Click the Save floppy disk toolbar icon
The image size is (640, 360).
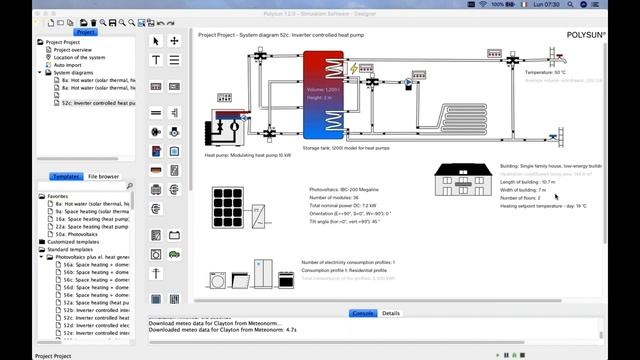(x=113, y=23)
